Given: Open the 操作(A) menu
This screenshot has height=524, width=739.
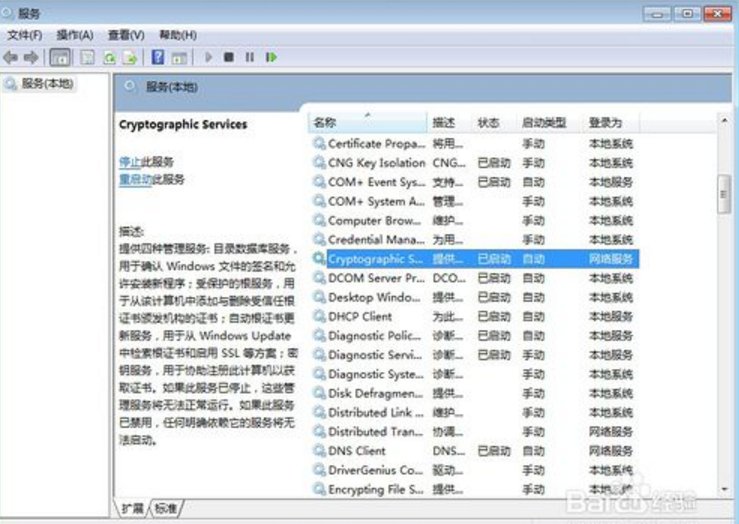Looking at the screenshot, I should coord(75,35).
